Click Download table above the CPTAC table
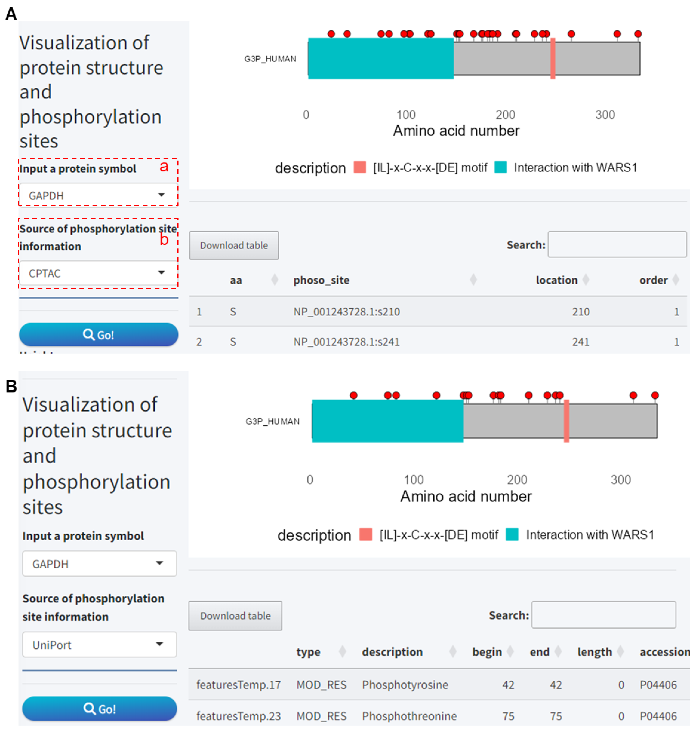The image size is (700, 735). pyautogui.click(x=234, y=245)
